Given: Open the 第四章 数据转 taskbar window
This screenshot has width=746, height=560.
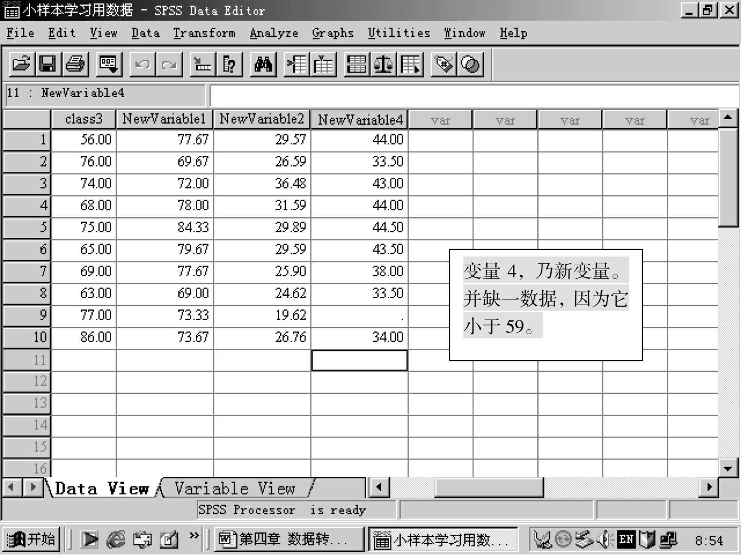Looking at the screenshot, I should pos(288,540).
